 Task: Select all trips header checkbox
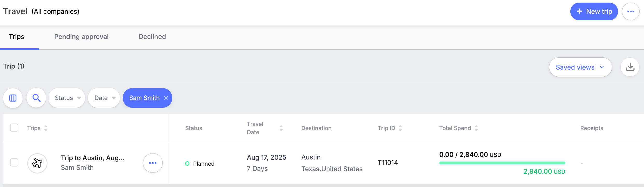coord(14,128)
